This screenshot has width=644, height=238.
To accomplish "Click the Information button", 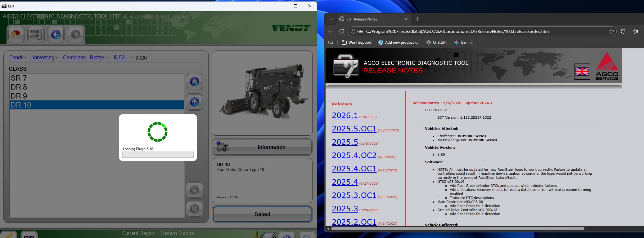I will click(262, 147).
